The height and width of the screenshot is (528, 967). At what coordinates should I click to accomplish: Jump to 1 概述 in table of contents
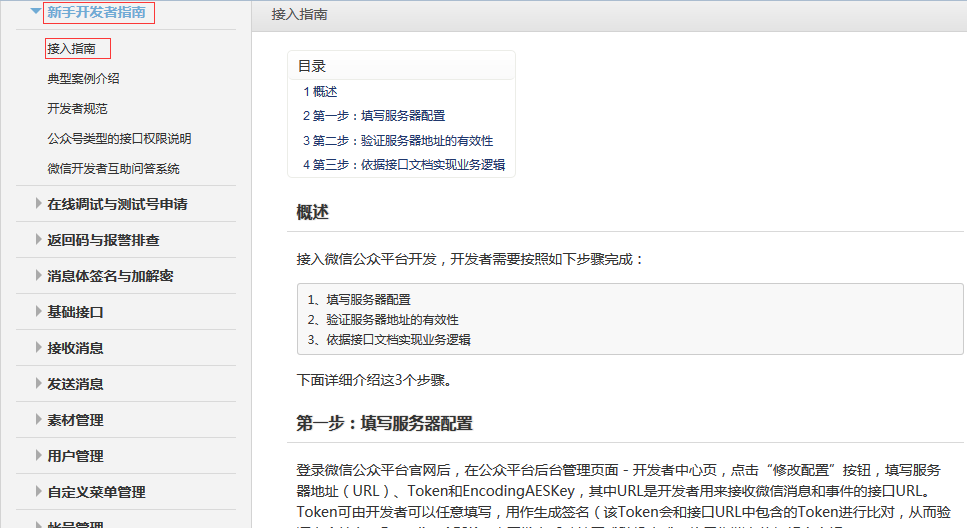coord(320,91)
